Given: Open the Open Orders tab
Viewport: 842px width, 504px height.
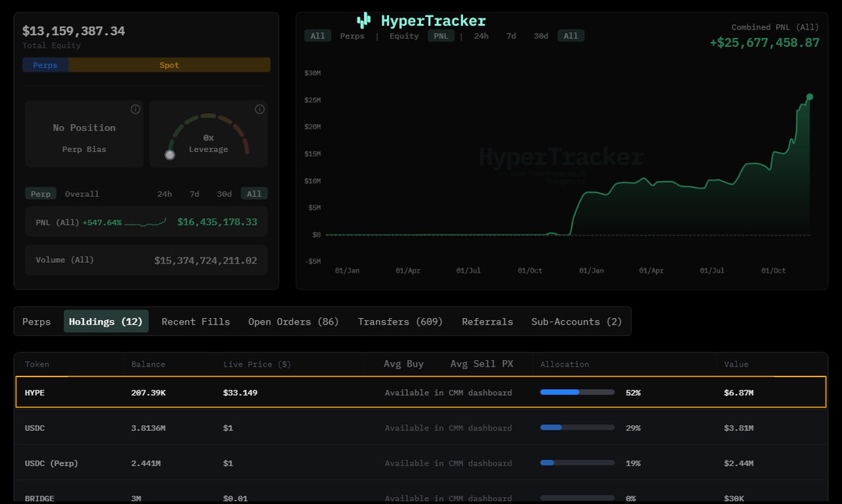Looking at the screenshot, I should click(x=293, y=321).
